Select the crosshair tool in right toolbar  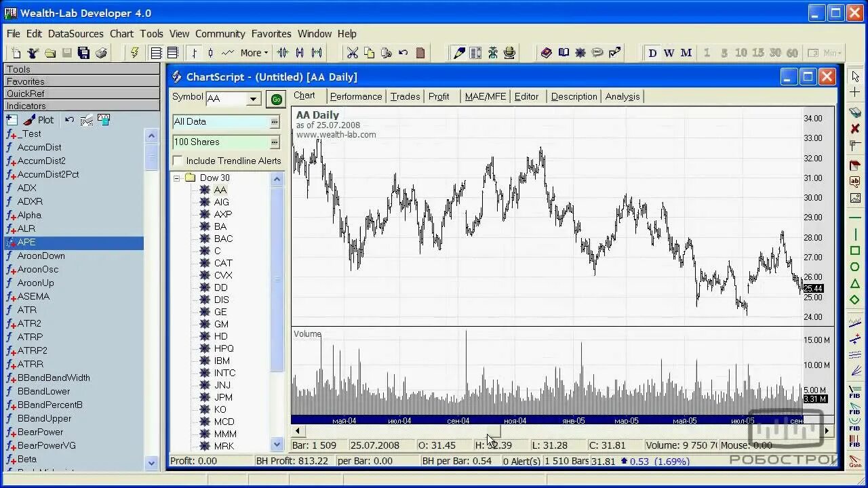[x=855, y=92]
